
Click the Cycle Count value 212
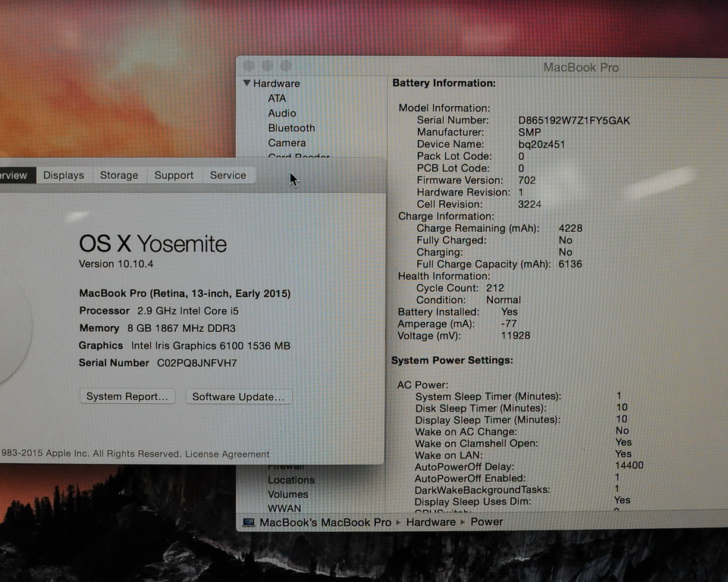[495, 288]
